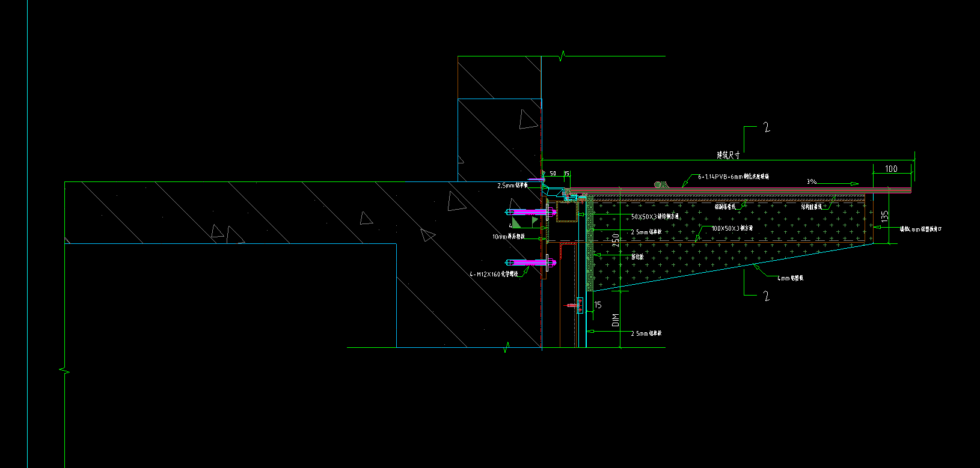This screenshot has height=468, width=980.
Task: Click the 6+1.14PVB+6mm glass annotation
Action: tap(733, 177)
